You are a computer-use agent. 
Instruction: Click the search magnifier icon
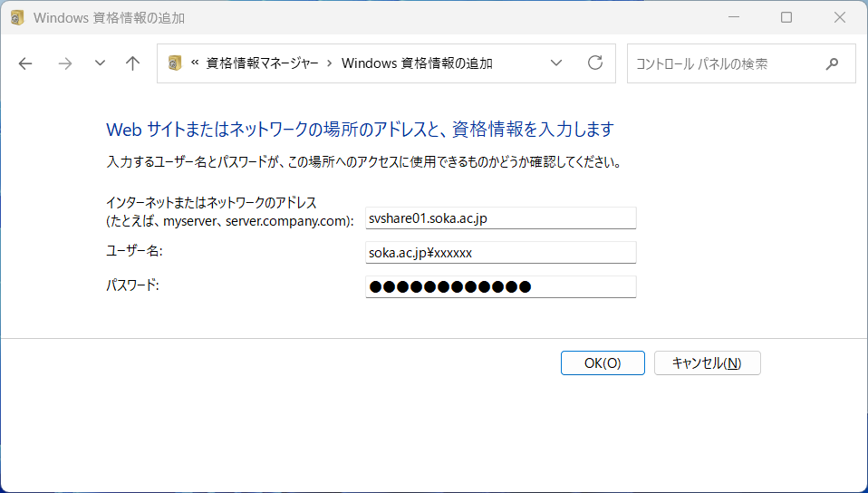pos(832,63)
